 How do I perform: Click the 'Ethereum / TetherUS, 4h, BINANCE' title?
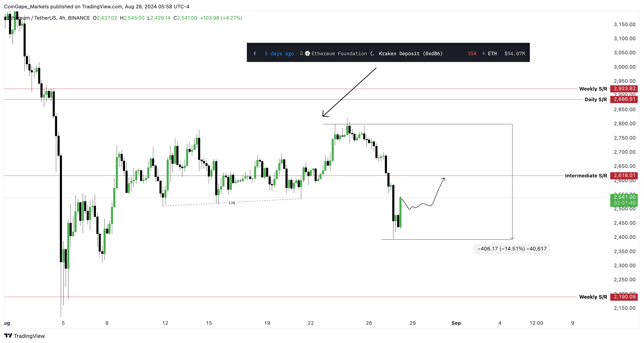(49, 18)
